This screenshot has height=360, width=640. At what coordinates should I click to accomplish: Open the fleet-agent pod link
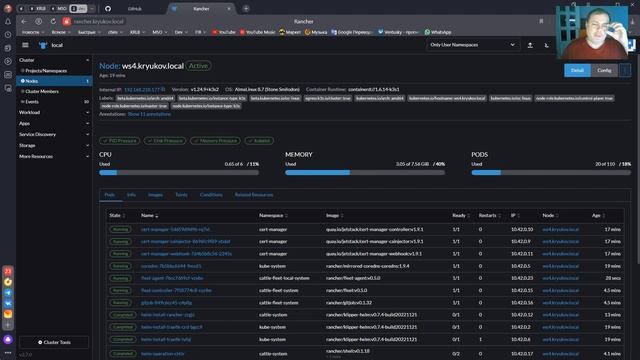(172, 278)
